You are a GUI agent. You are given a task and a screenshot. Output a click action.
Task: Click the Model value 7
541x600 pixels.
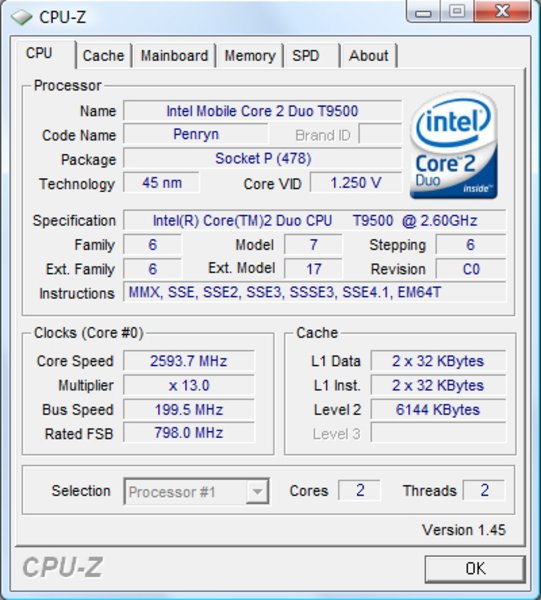pos(313,245)
